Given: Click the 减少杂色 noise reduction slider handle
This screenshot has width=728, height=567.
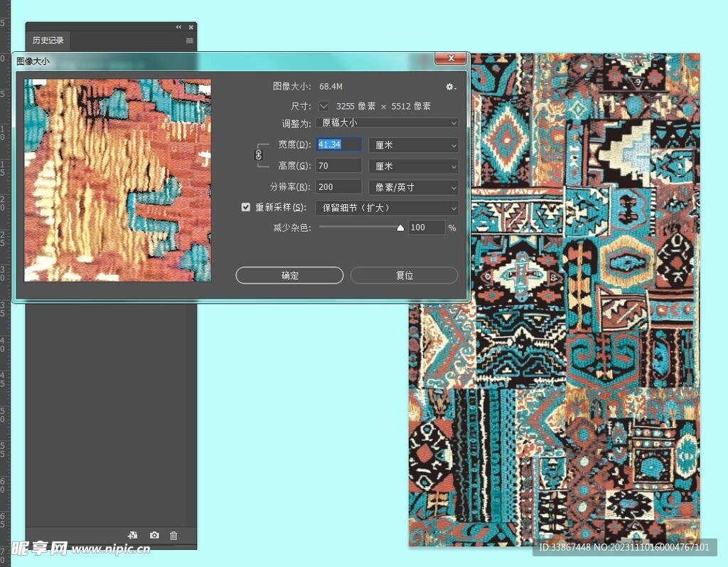Looking at the screenshot, I should coord(400,228).
